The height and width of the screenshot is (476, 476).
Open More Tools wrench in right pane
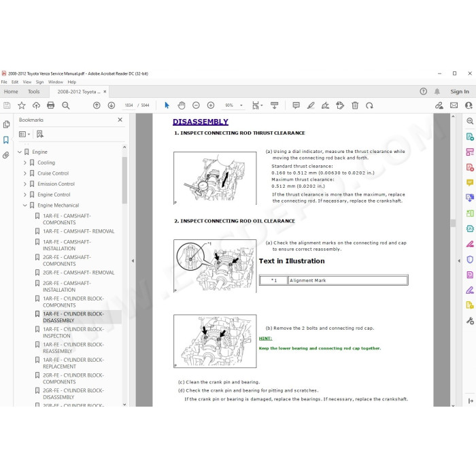coord(470,320)
